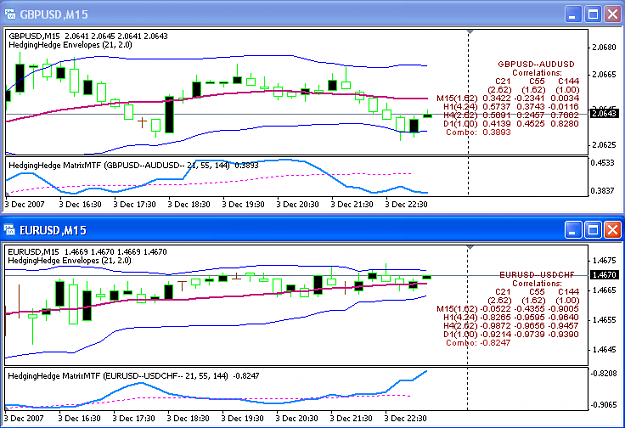Click the 2.0625 price axis label
This screenshot has height=428, width=625.
604,145
